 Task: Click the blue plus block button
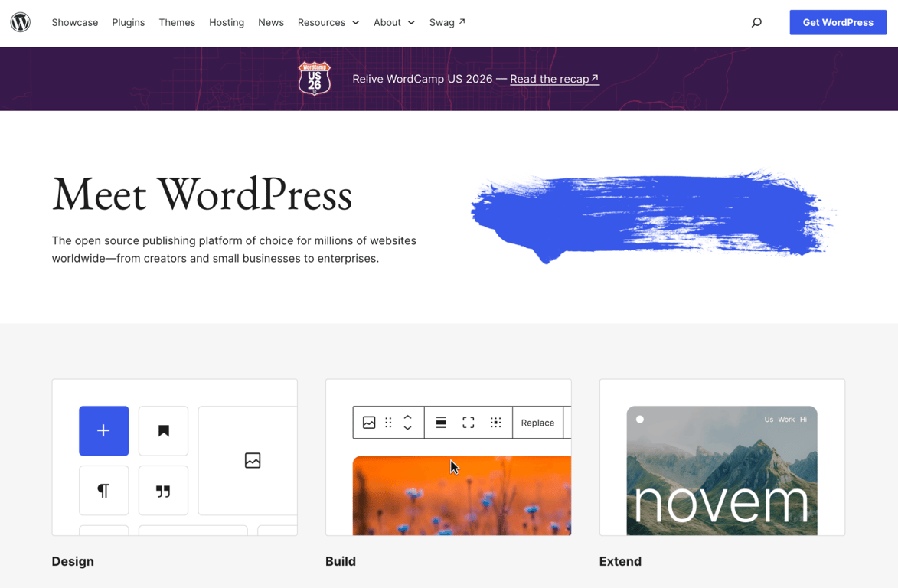click(103, 430)
